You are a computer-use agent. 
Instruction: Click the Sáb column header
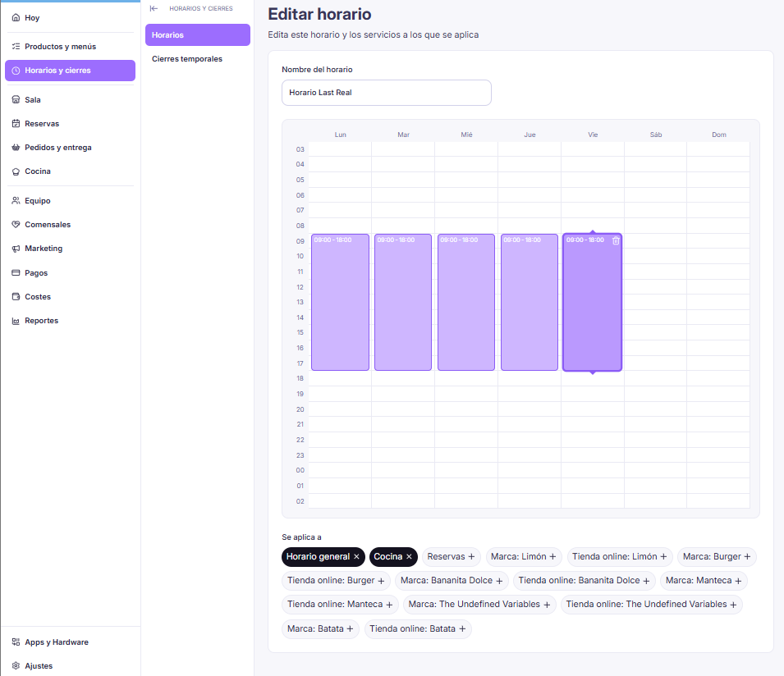(x=656, y=135)
